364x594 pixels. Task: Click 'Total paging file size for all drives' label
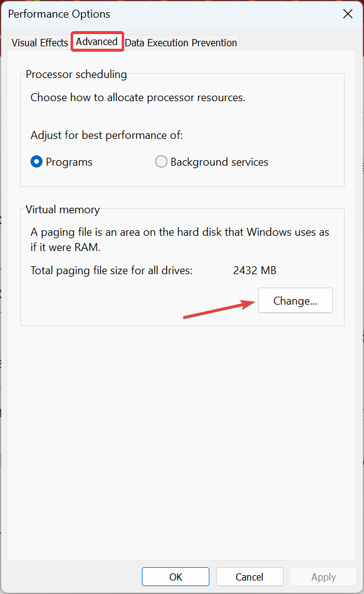click(111, 270)
